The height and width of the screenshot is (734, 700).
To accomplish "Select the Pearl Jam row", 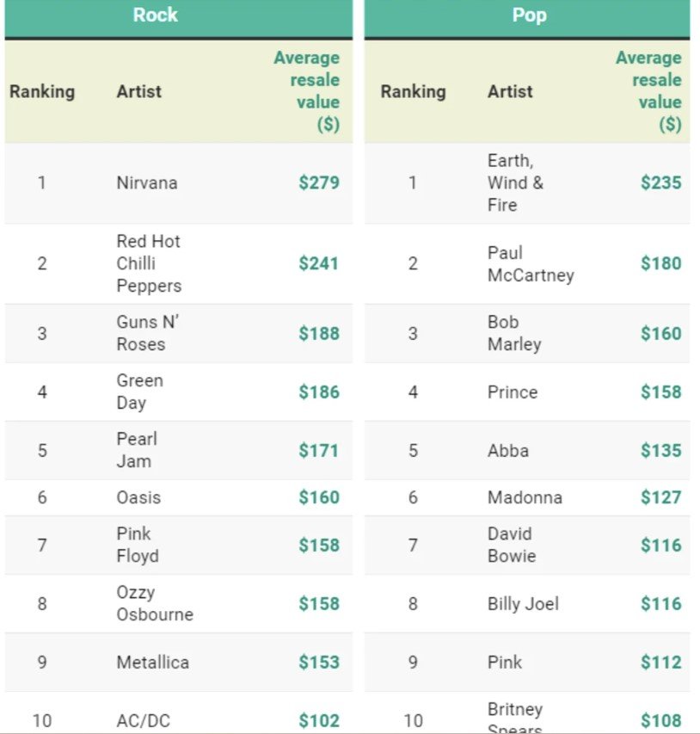I will [x=178, y=450].
